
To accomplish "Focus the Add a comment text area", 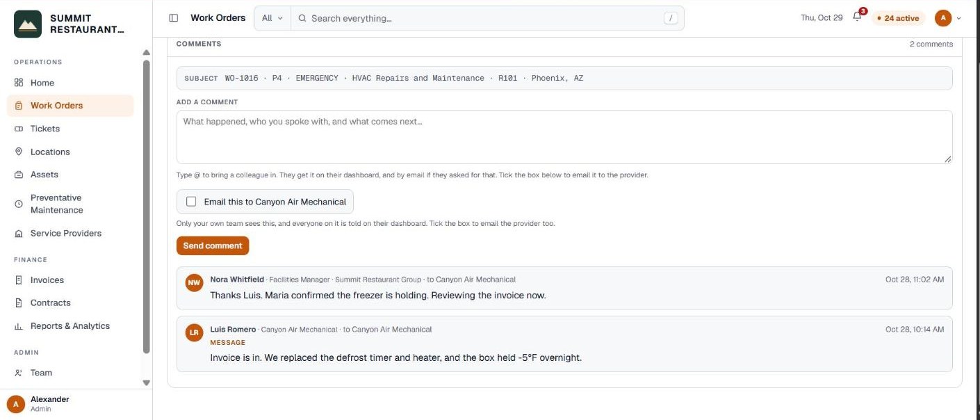I will [564, 137].
